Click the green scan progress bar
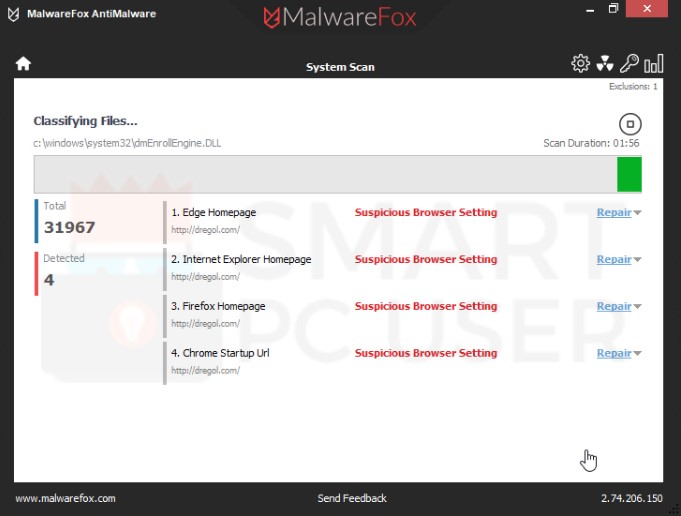 [x=337, y=174]
